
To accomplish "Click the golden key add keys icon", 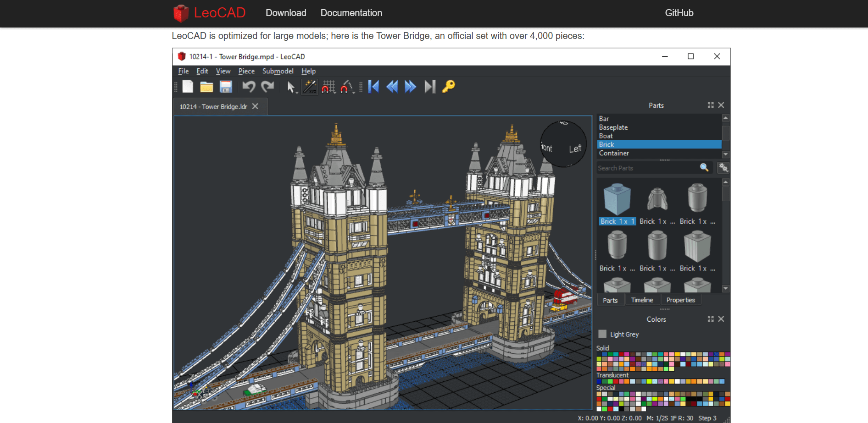I will pos(448,87).
